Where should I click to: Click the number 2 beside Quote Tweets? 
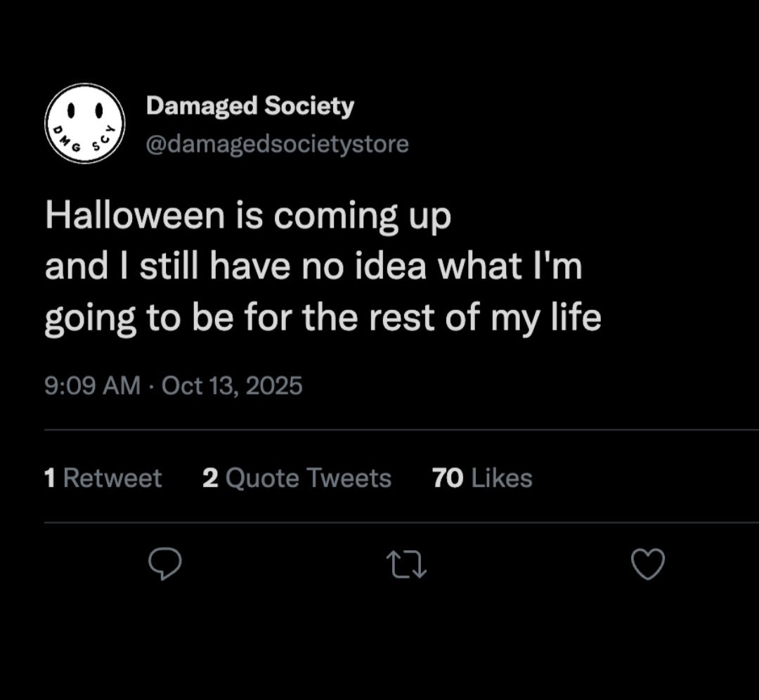point(209,478)
